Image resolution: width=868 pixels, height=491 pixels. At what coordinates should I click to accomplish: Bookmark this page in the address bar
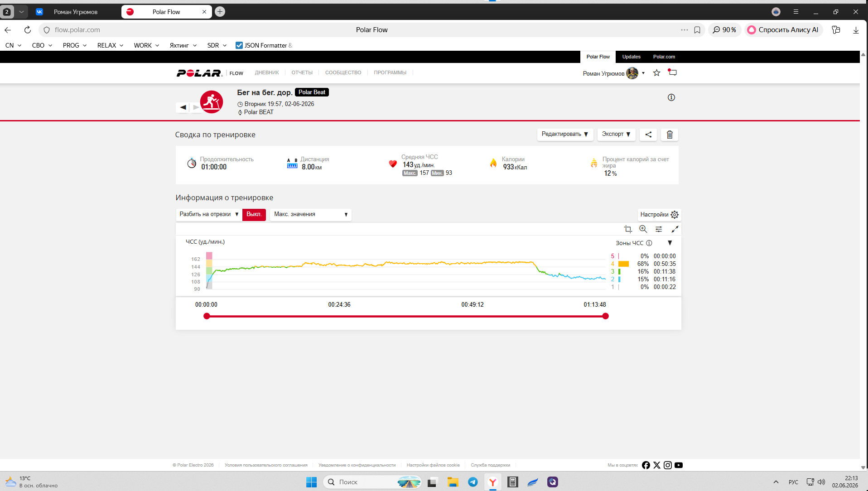click(697, 30)
